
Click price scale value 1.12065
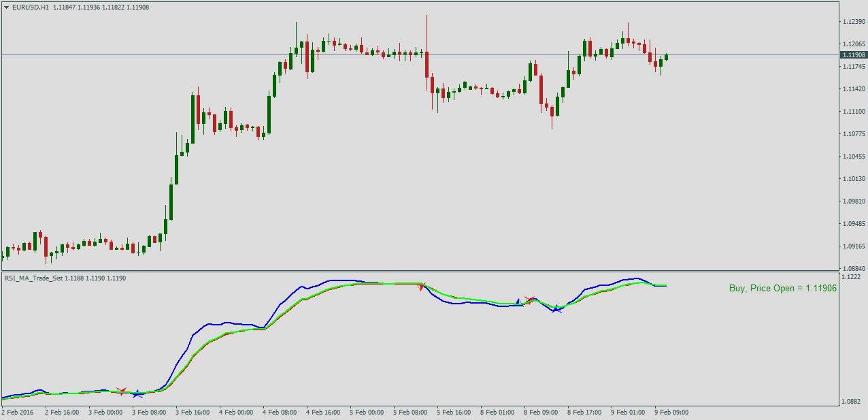[853, 44]
